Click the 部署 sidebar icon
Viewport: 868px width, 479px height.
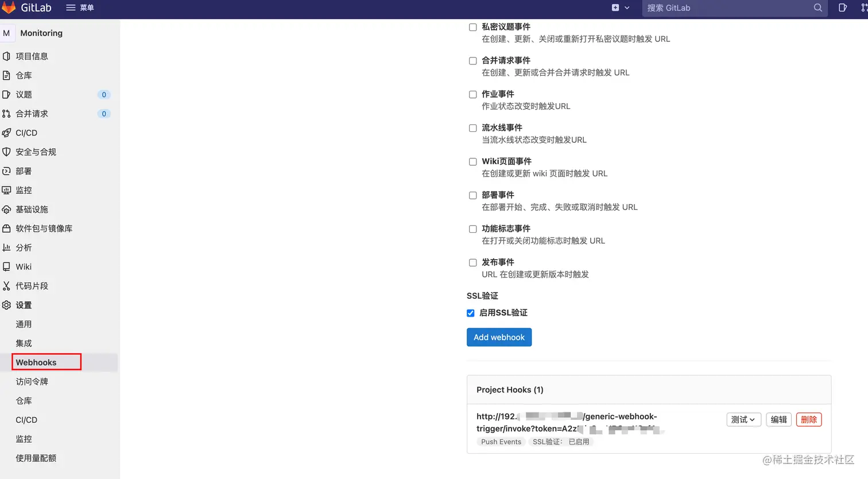coord(6,171)
